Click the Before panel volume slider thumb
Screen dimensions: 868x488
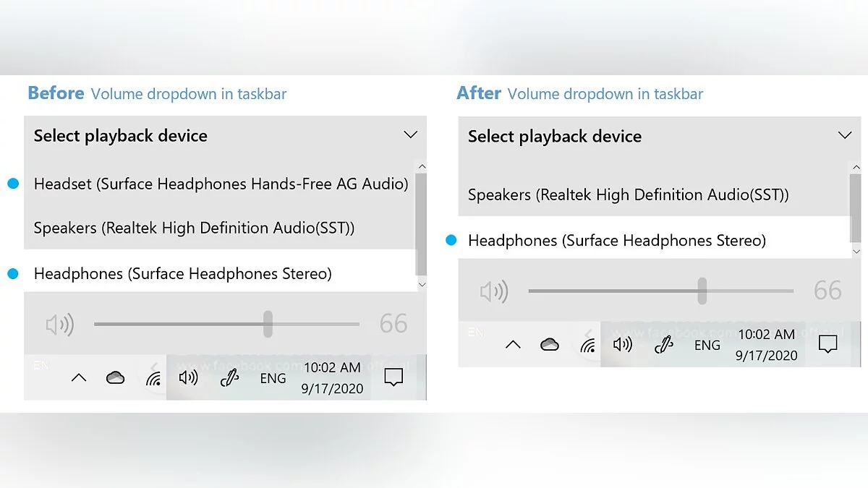coord(268,324)
